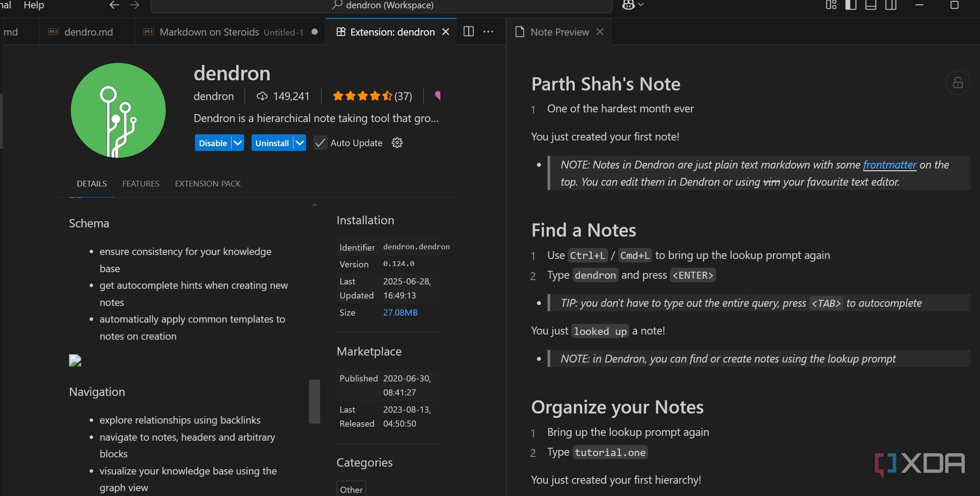980x496 pixels.
Task: Open editor More Actions ellipsis
Action: [x=488, y=32]
